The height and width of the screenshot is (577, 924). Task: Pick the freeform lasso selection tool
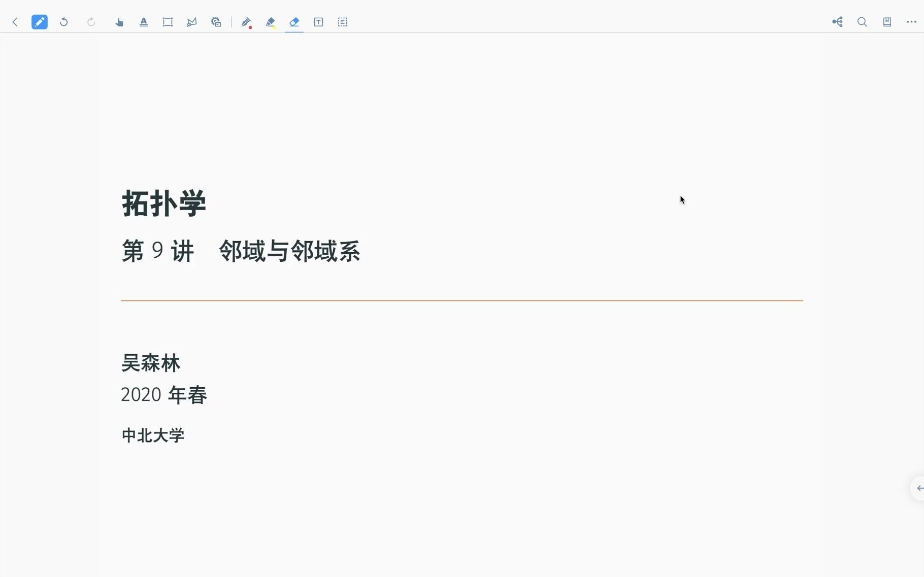(x=192, y=22)
